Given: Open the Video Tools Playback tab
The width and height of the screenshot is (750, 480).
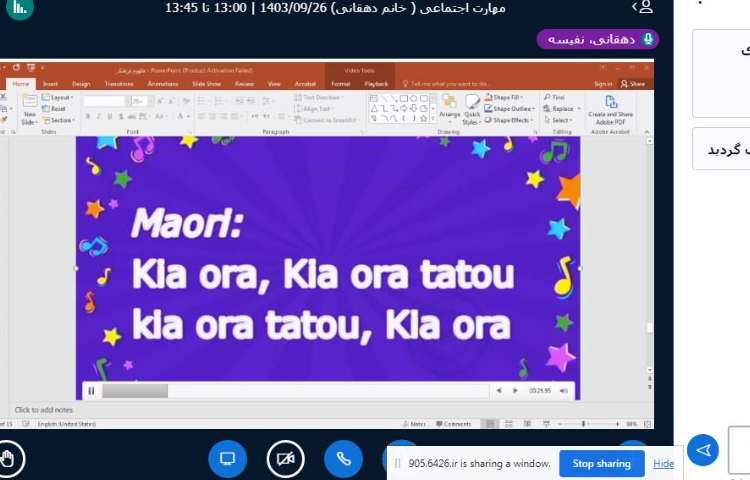Looking at the screenshot, I should (x=376, y=84).
